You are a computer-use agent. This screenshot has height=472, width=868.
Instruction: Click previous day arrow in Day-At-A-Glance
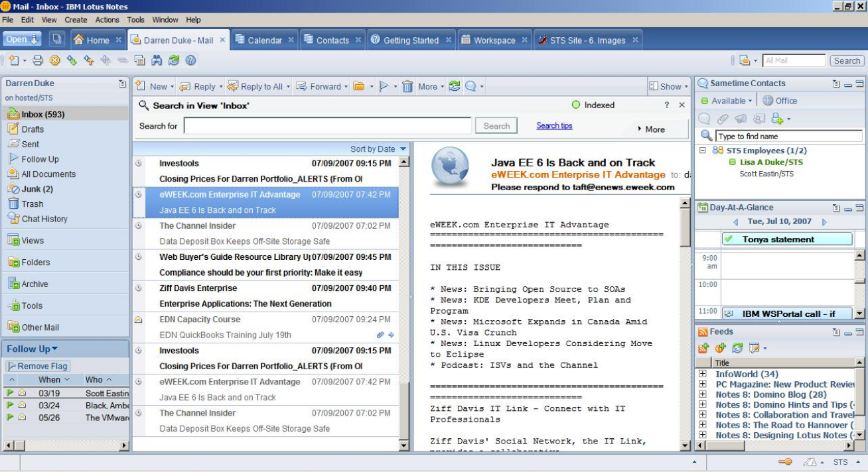(x=735, y=222)
